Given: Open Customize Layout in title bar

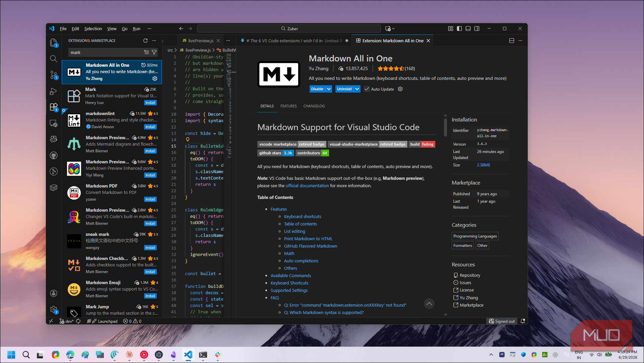Looking at the screenshot, I should coord(451,29).
